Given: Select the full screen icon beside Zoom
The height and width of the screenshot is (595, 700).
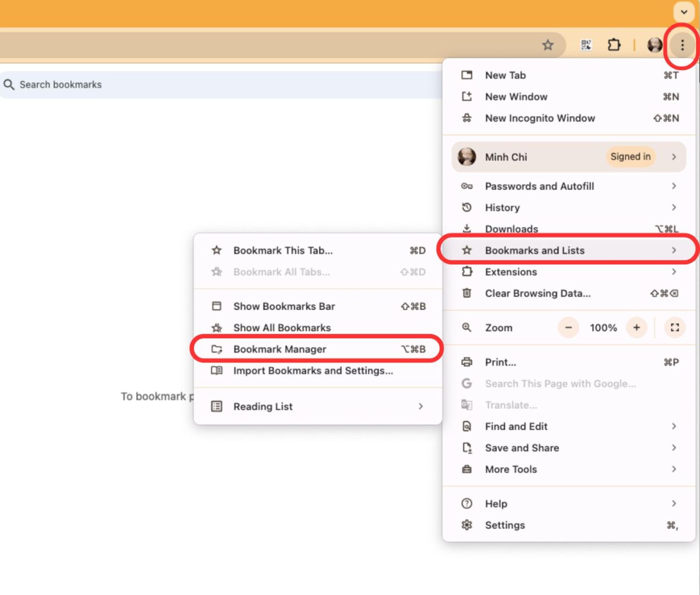Looking at the screenshot, I should 674,327.
